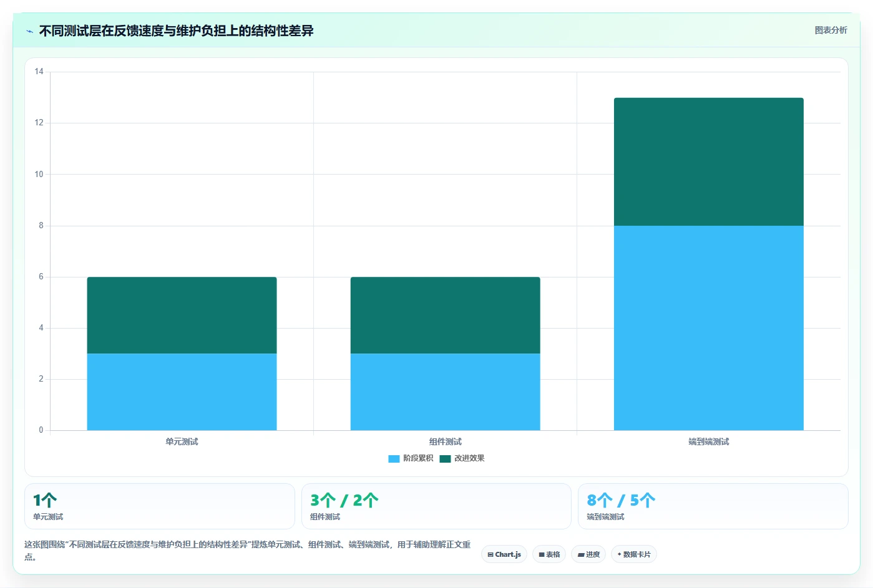
Task: Click the 8个 / 5个 data card value
Action: (621, 500)
